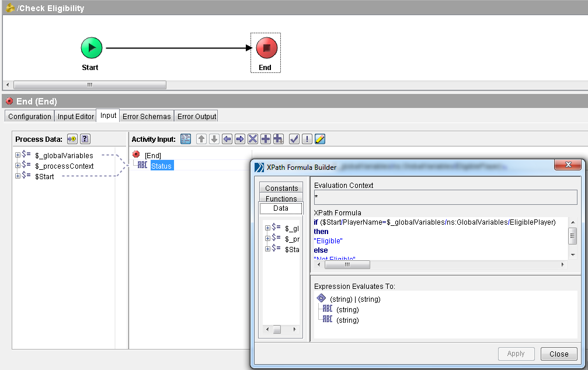588x370 pixels.
Task: Click the exclamation mark toolbar button
Action: (307, 139)
